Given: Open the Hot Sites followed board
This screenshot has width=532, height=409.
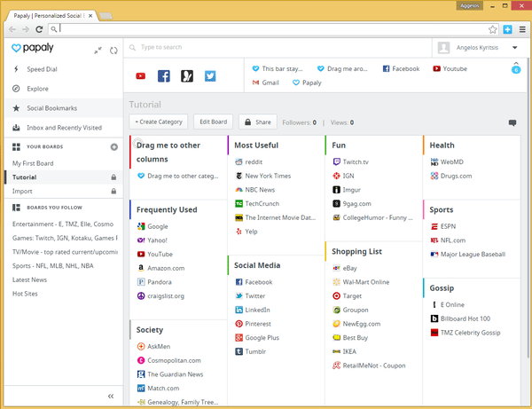Looking at the screenshot, I should tap(25, 294).
